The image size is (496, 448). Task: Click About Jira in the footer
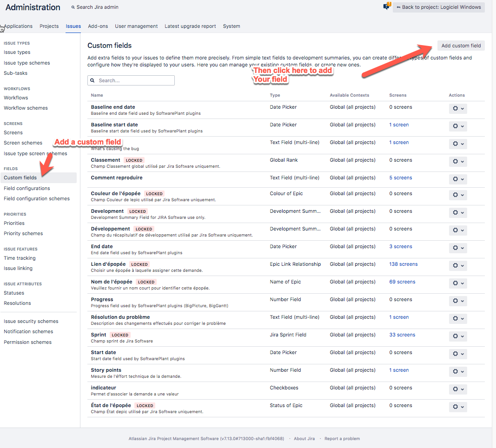click(x=304, y=439)
